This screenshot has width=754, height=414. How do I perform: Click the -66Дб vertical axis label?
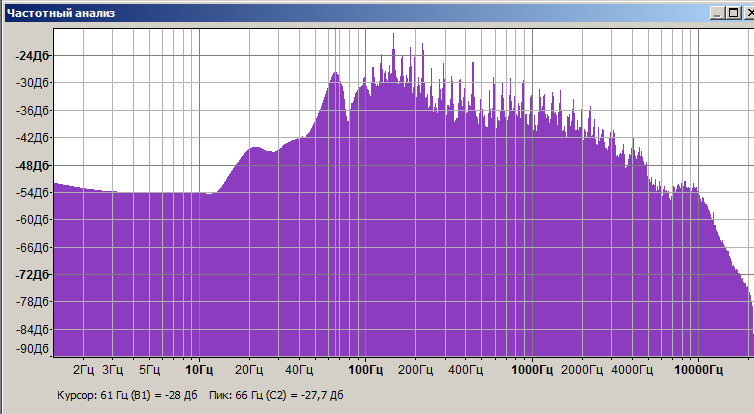pyautogui.click(x=33, y=247)
